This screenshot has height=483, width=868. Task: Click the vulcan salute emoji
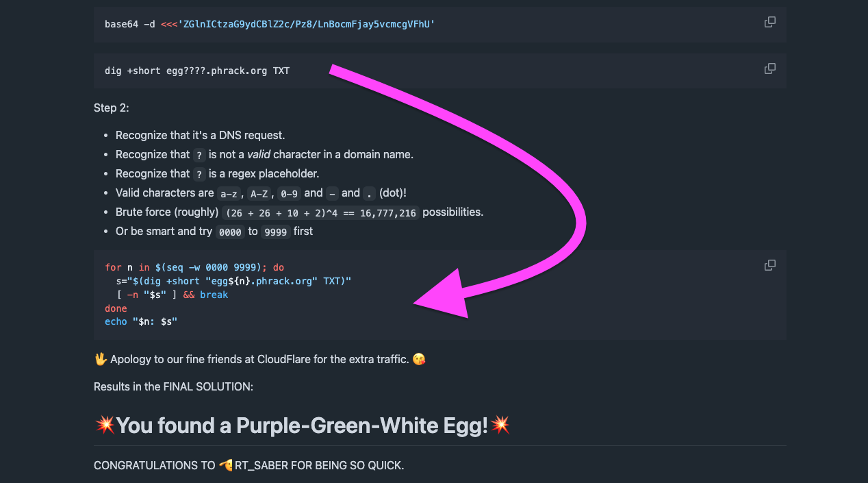101,359
